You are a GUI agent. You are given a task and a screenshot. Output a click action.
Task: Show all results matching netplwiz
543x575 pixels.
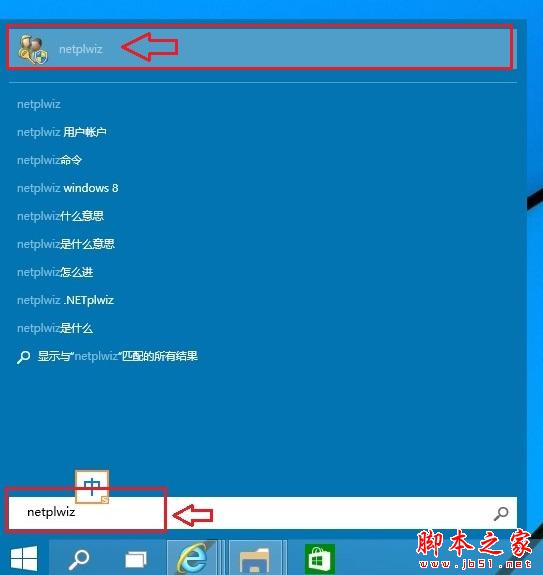tap(107, 356)
